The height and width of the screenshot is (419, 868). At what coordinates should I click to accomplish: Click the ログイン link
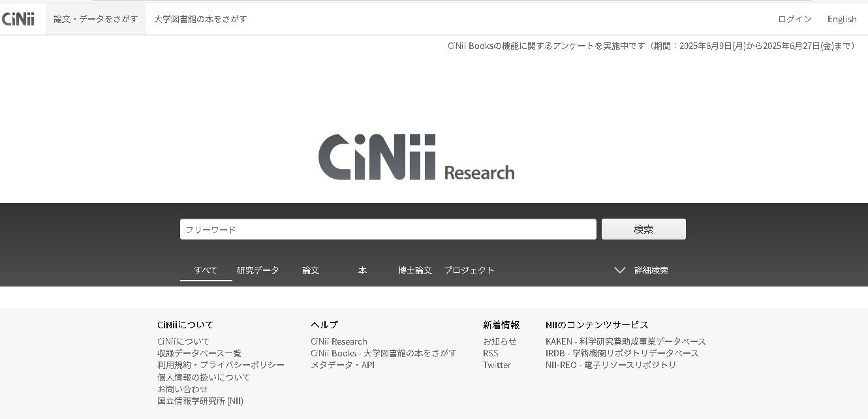point(795,19)
